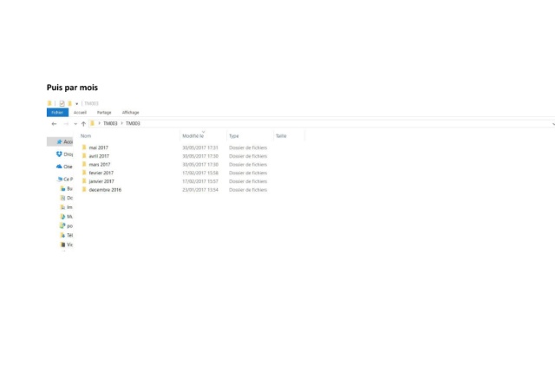
Task: Select the avril 2017 folder
Action: coord(99,156)
